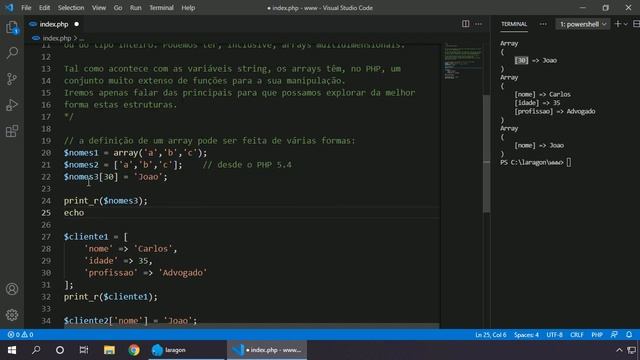Click the PowerShell prompt input line
The height and width of the screenshot is (360, 640).
pyautogui.click(x=536, y=162)
